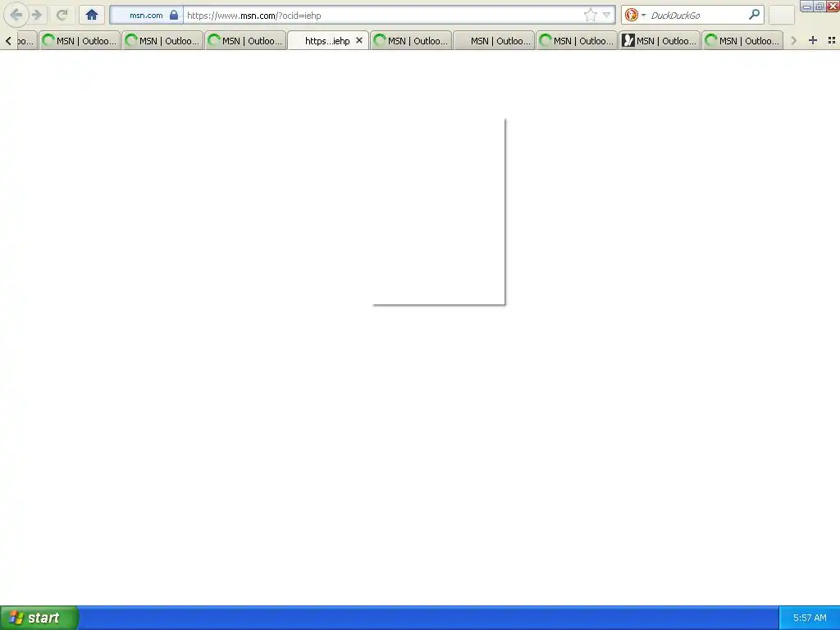This screenshot has width=840, height=630.
Task: Restore down the browser window
Action: 819,7
